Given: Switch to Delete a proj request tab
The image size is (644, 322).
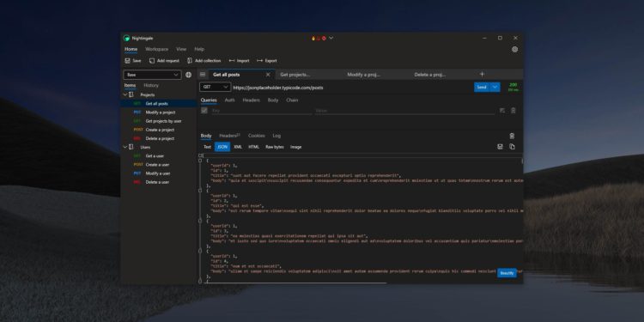Looking at the screenshot, I should coord(430,75).
